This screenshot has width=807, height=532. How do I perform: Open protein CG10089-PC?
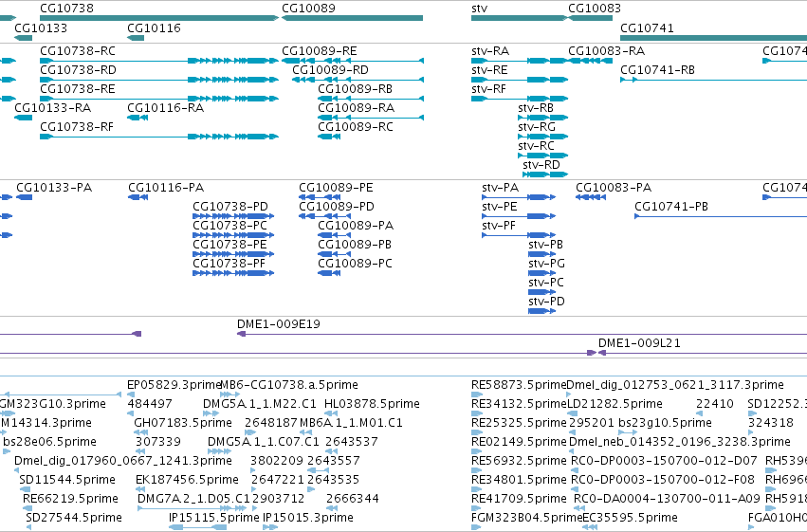(x=355, y=263)
